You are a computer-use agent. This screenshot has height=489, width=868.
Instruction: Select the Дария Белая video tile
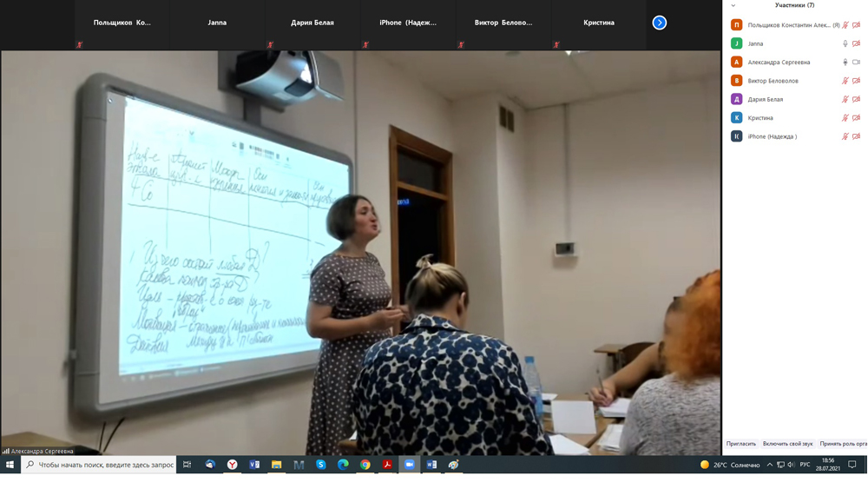[312, 23]
